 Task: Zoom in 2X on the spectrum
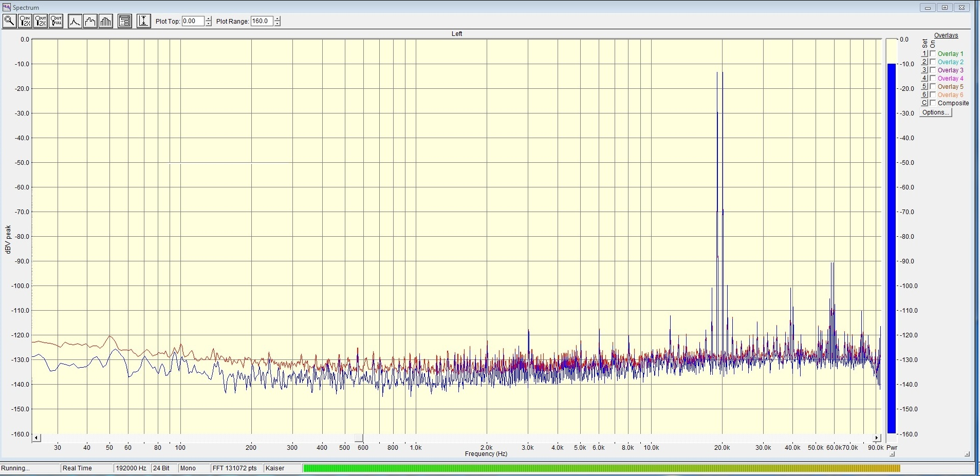tap(25, 21)
